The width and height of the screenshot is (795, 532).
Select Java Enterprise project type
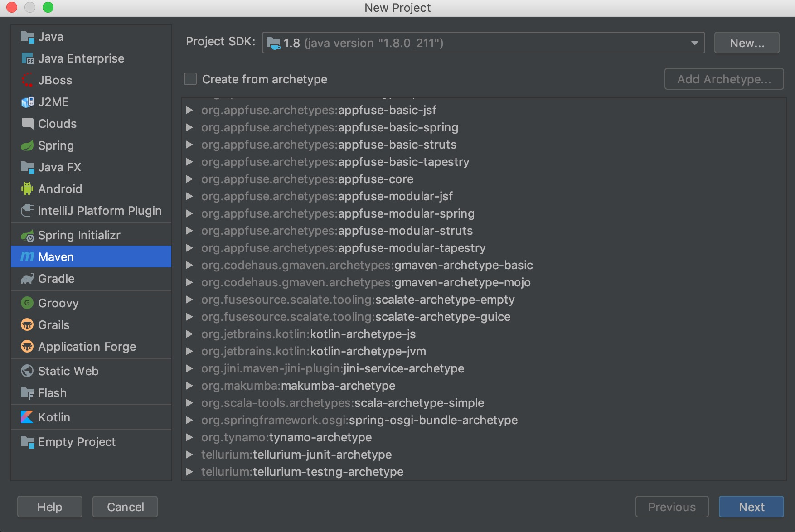click(x=81, y=58)
